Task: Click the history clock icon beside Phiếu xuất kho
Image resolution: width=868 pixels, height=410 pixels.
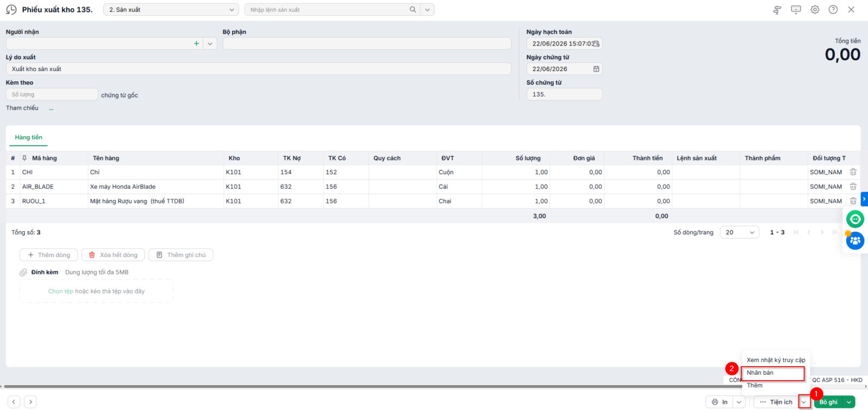Action: pyautogui.click(x=11, y=10)
